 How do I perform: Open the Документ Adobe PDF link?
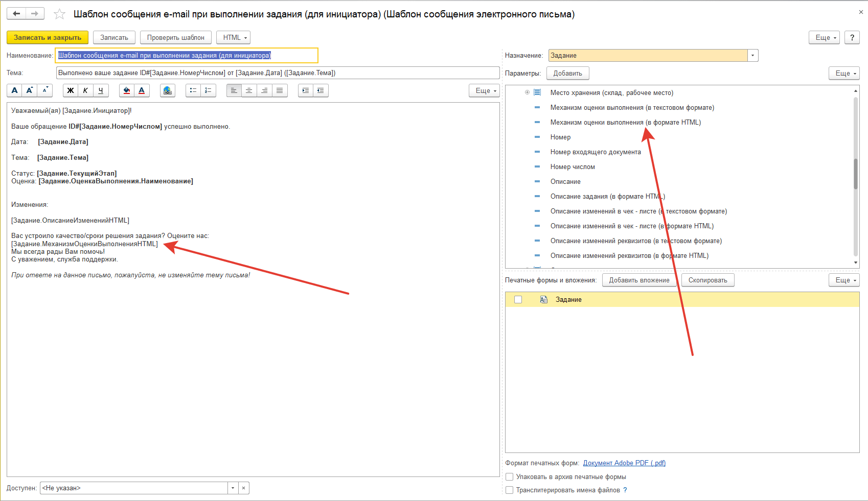point(624,463)
